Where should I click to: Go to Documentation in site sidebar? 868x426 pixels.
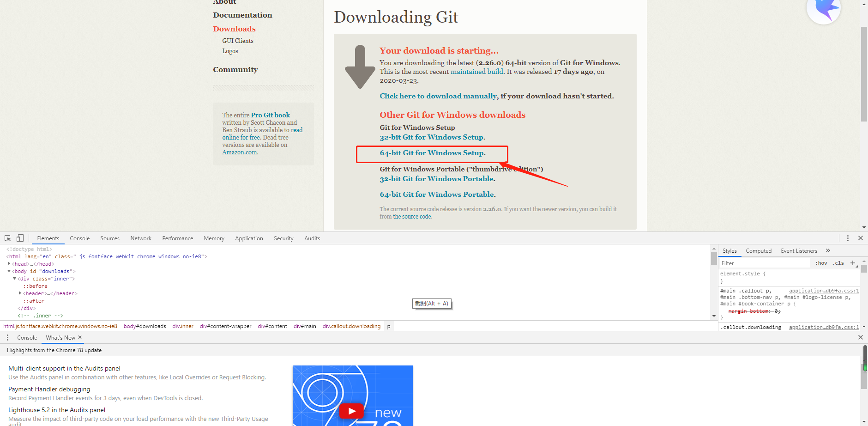(x=242, y=15)
